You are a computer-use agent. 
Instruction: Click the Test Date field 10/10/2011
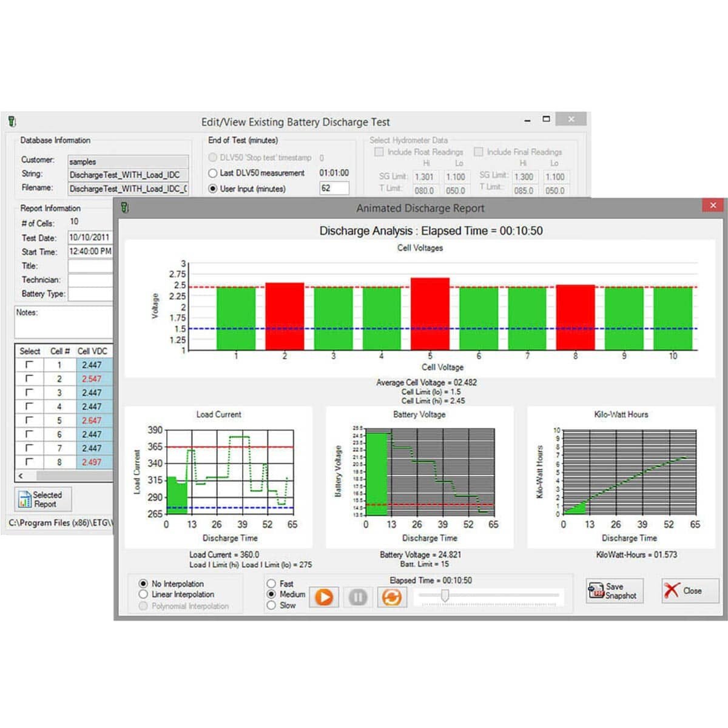90,237
